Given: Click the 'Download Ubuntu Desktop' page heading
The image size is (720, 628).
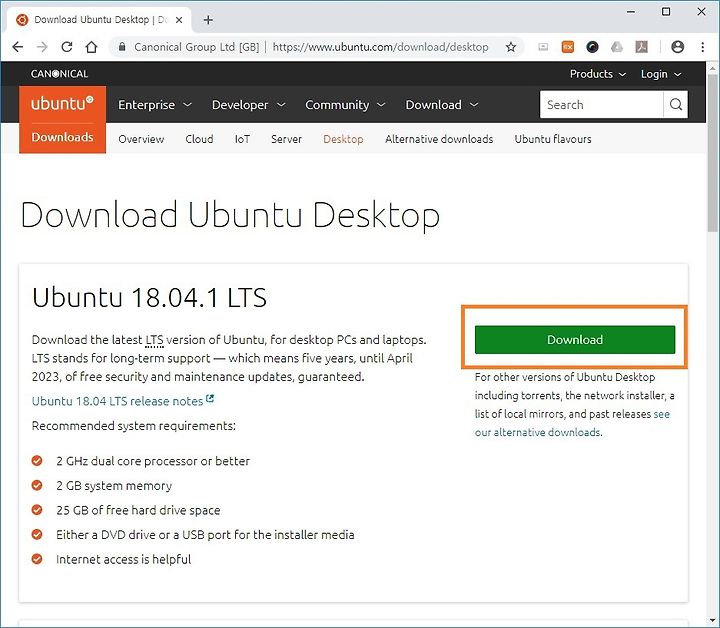Looking at the screenshot, I should [230, 215].
